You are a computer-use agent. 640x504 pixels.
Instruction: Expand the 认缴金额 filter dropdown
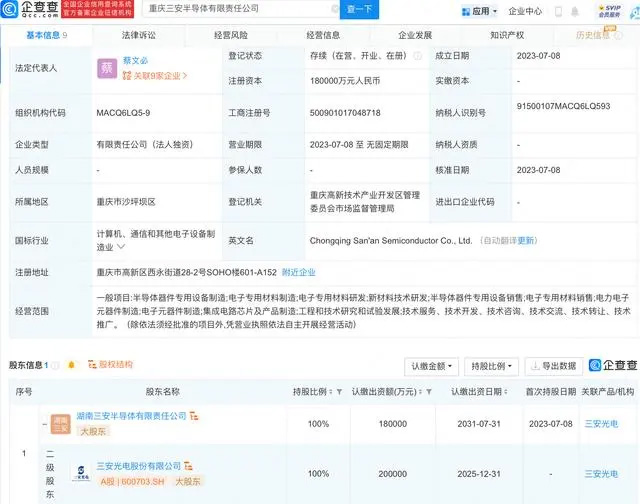[431, 366]
